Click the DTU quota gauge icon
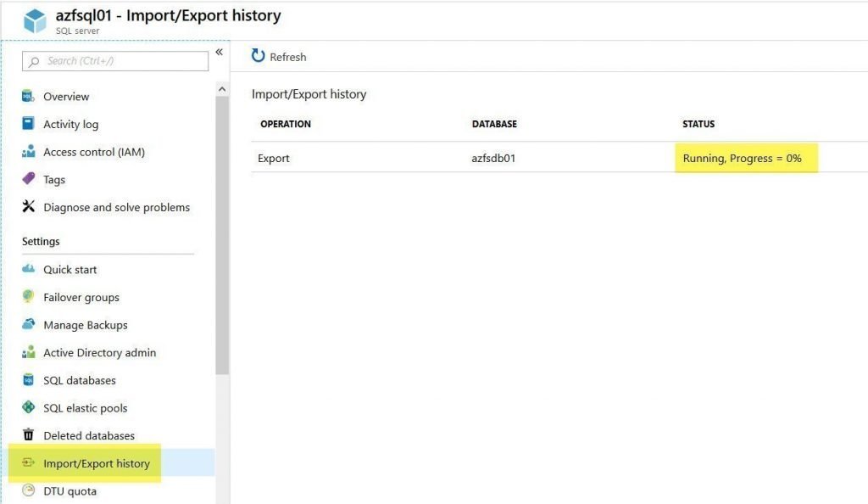Screen dimensions: 868x504 [x=28, y=490]
